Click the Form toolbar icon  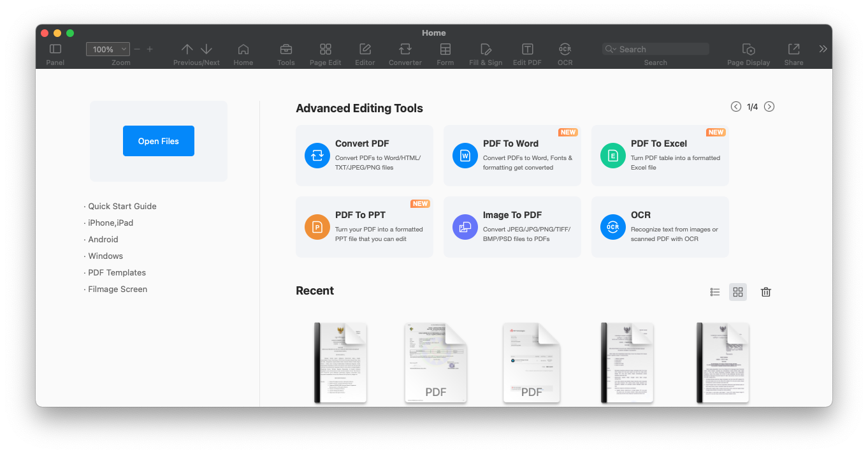[445, 49]
